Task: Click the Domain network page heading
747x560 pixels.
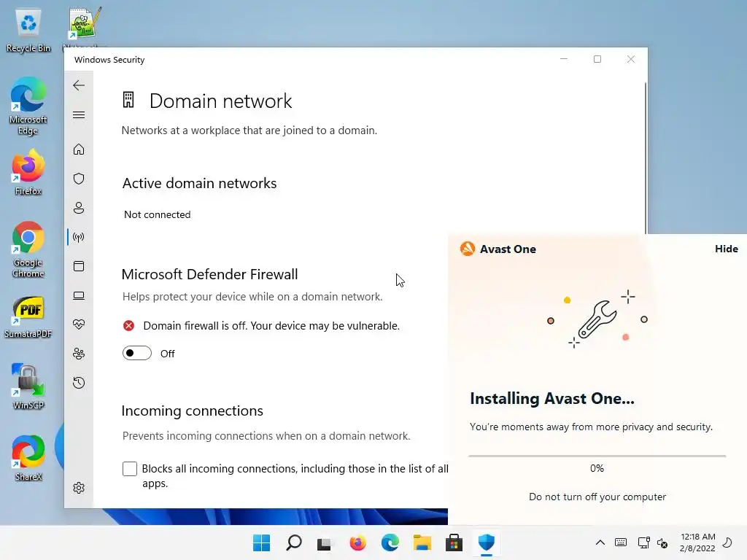Action: point(220,101)
